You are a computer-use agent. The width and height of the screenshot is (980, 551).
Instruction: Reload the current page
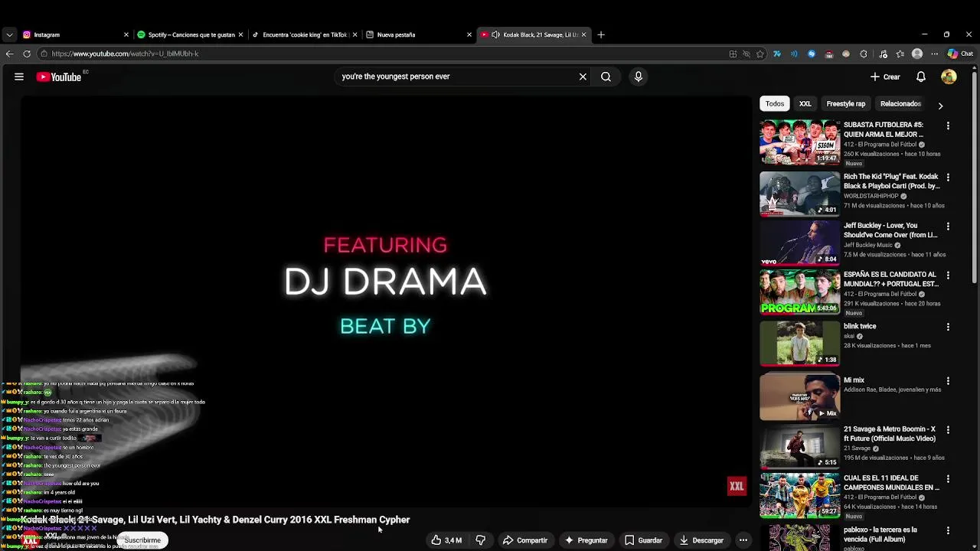pyautogui.click(x=27, y=54)
